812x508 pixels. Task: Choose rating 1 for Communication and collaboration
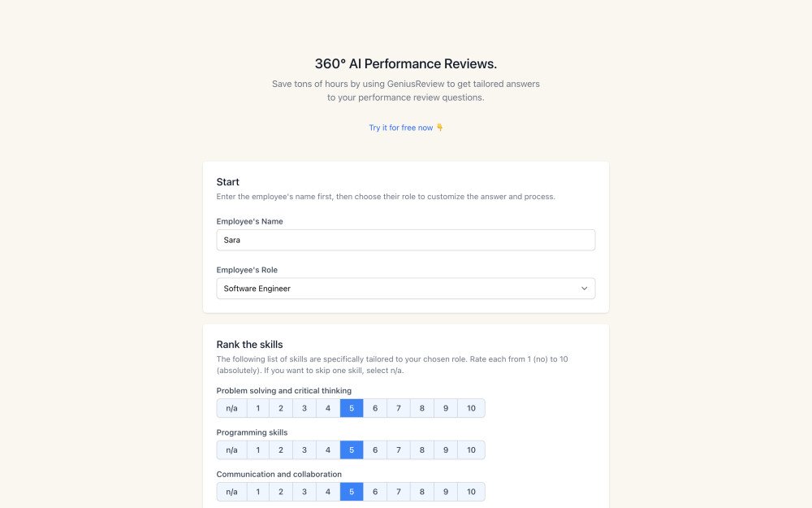(258, 492)
